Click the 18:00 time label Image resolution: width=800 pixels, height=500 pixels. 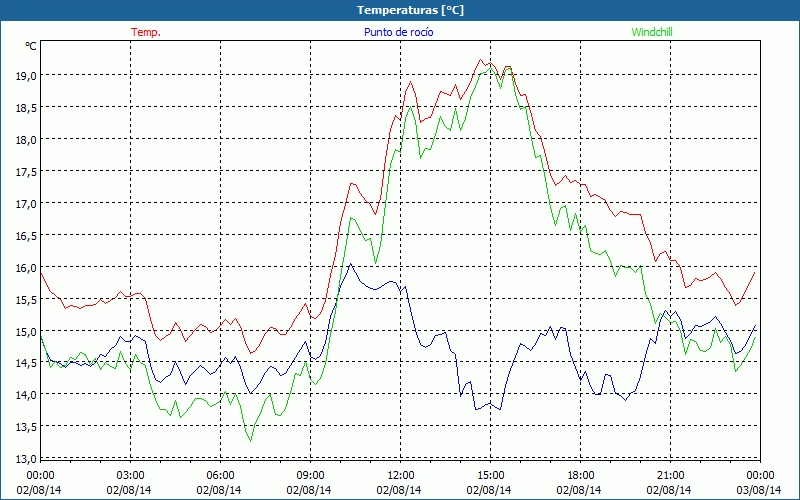[581, 476]
